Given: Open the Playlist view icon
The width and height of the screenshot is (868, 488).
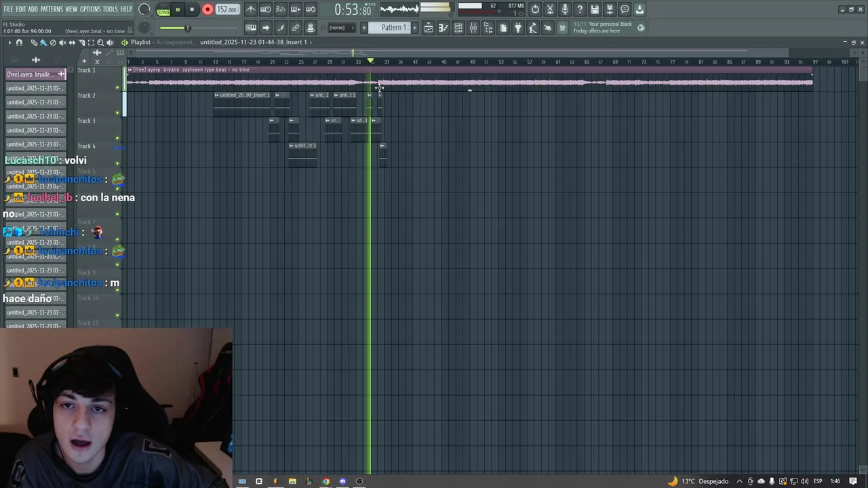Looking at the screenshot, I should (x=429, y=28).
